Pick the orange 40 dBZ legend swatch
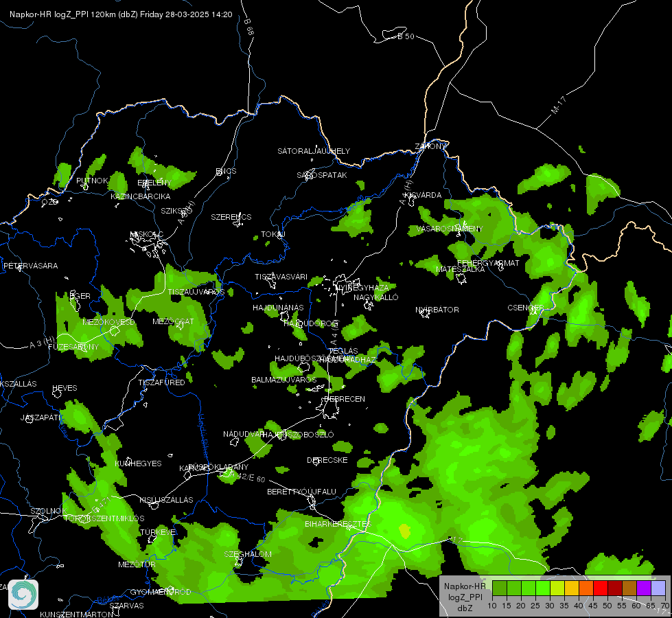This screenshot has width=672, height=618. (x=586, y=588)
